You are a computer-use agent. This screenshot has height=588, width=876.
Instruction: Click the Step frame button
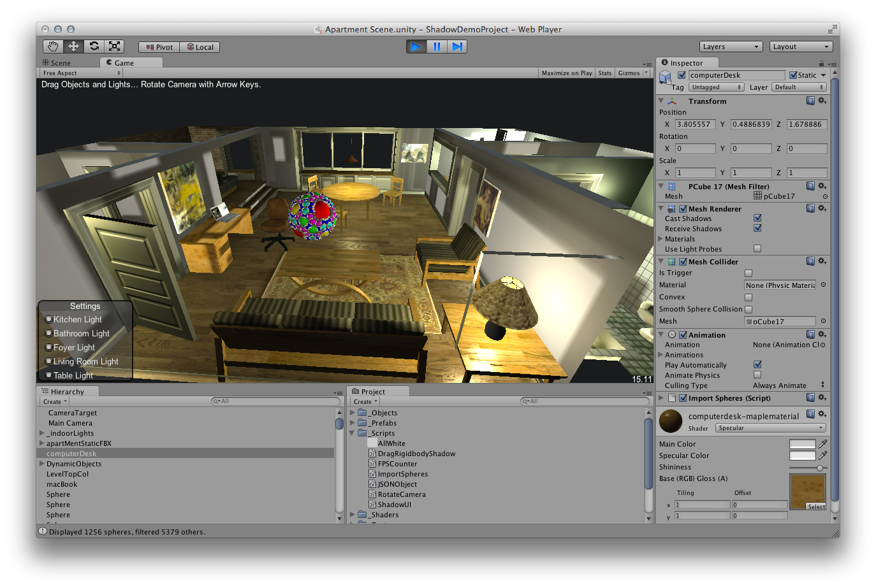(x=457, y=47)
